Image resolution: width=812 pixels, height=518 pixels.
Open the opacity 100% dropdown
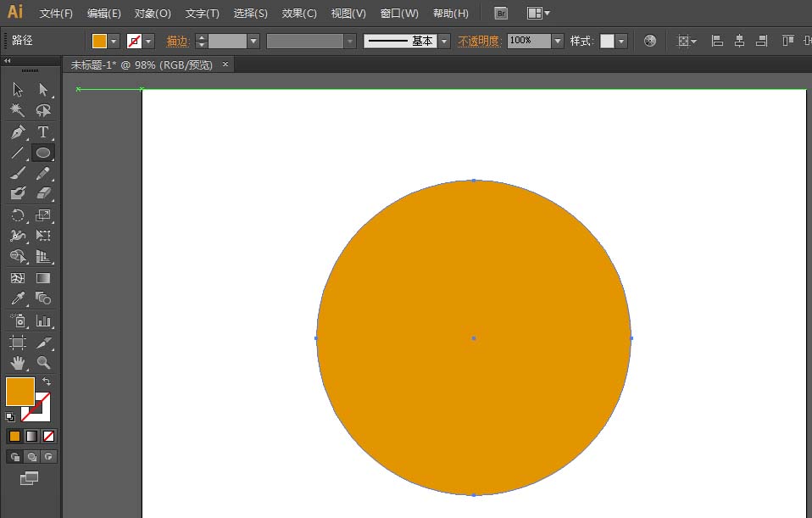(x=557, y=41)
